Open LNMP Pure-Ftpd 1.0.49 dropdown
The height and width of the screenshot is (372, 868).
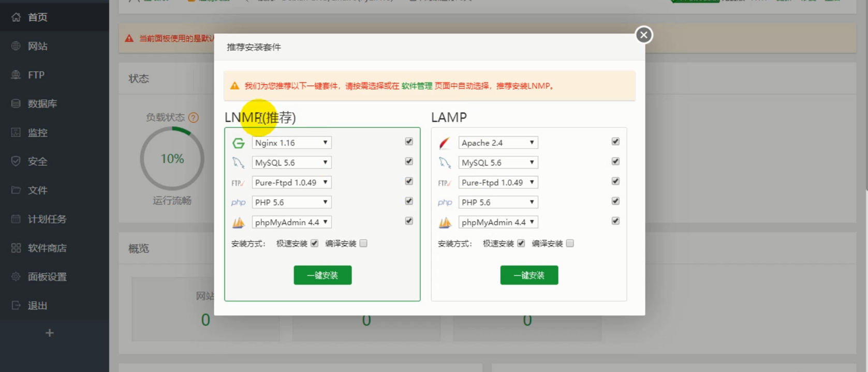(291, 183)
